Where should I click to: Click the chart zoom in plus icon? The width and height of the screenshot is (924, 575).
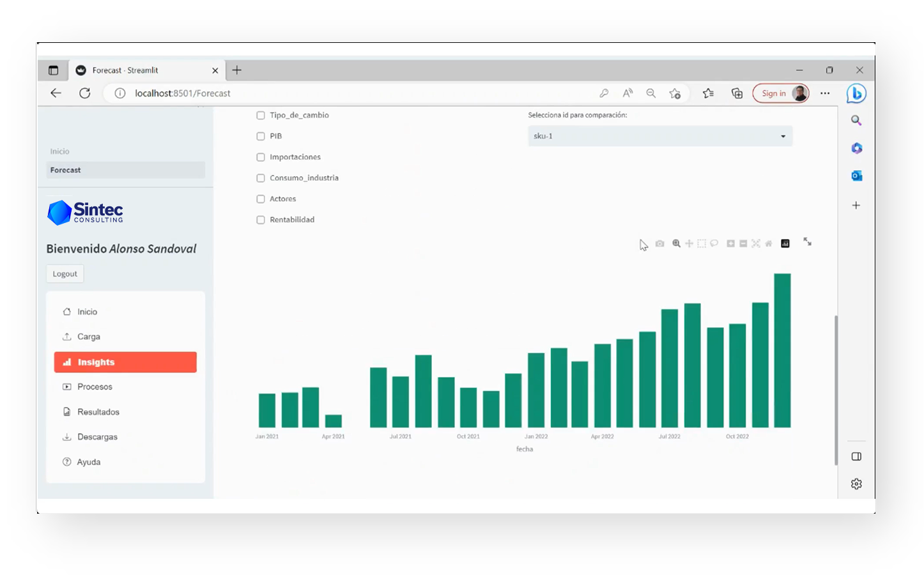coord(730,243)
